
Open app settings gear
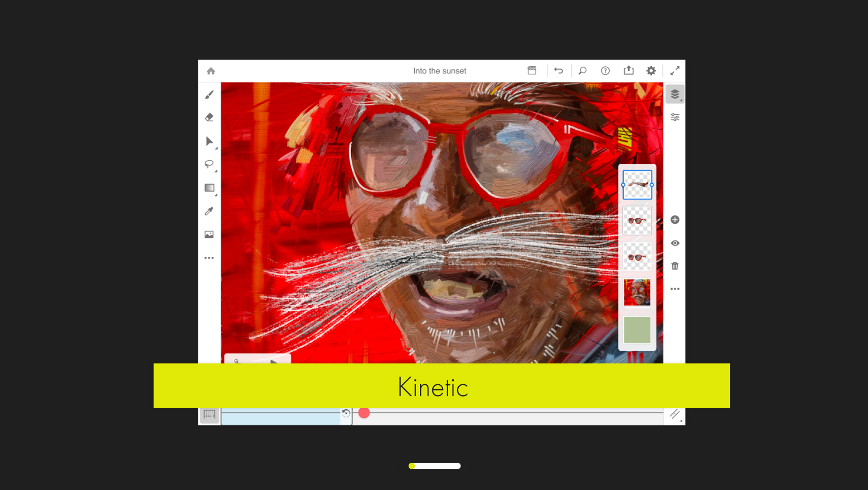tap(651, 71)
